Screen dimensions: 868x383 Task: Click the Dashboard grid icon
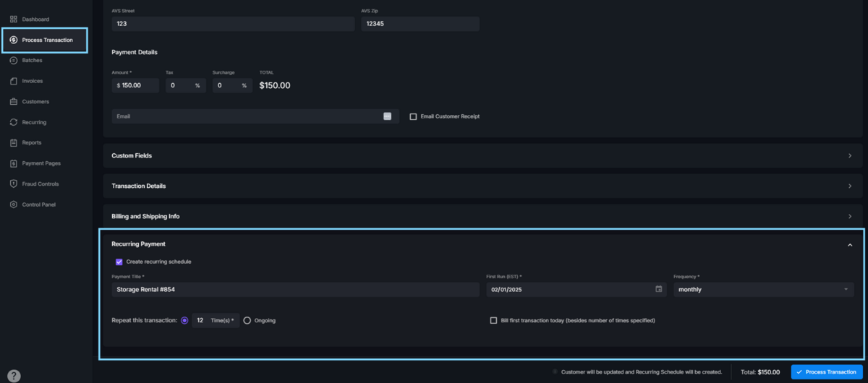[x=14, y=19]
